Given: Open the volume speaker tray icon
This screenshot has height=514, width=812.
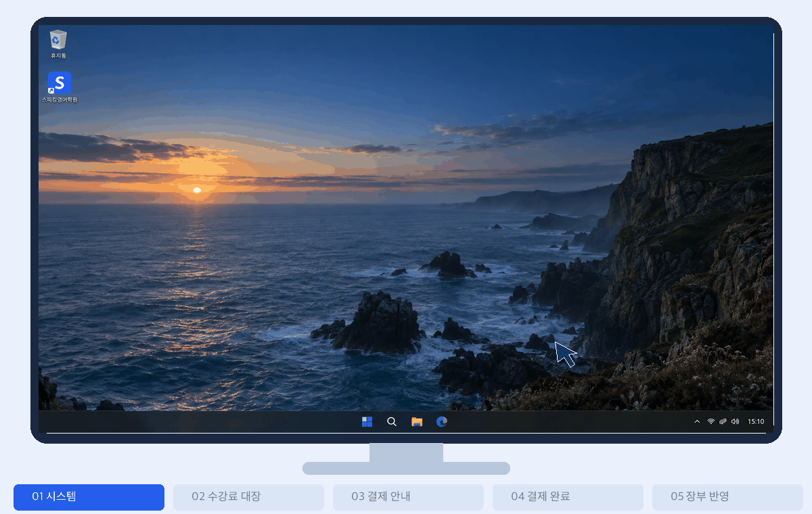Looking at the screenshot, I should click(x=735, y=422).
